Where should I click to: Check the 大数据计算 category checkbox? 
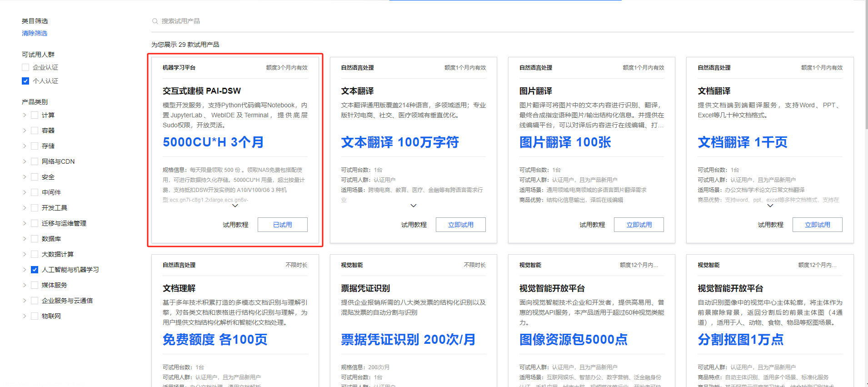(x=35, y=254)
